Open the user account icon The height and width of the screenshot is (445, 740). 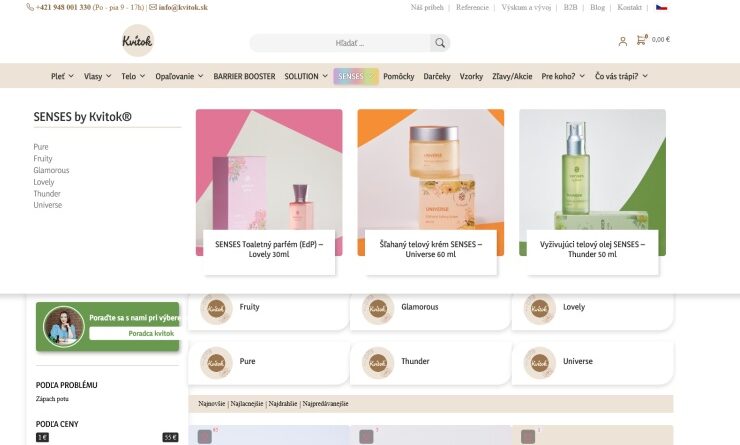coord(622,42)
